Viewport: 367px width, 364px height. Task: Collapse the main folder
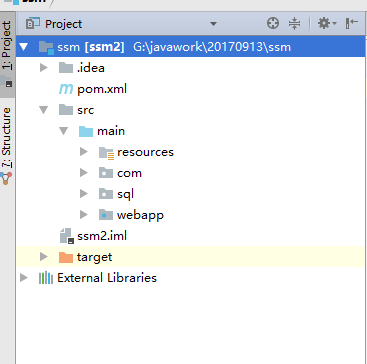click(63, 131)
